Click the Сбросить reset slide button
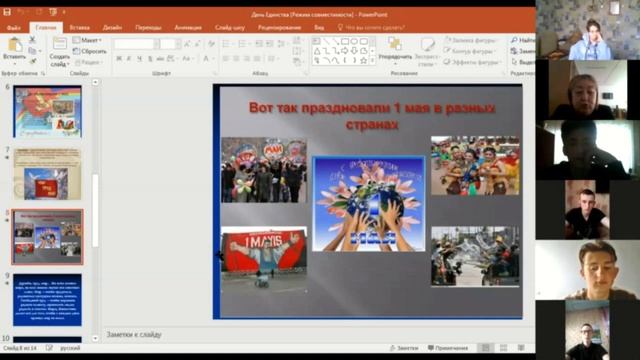Screen dimensions: 640x360 click(90, 51)
